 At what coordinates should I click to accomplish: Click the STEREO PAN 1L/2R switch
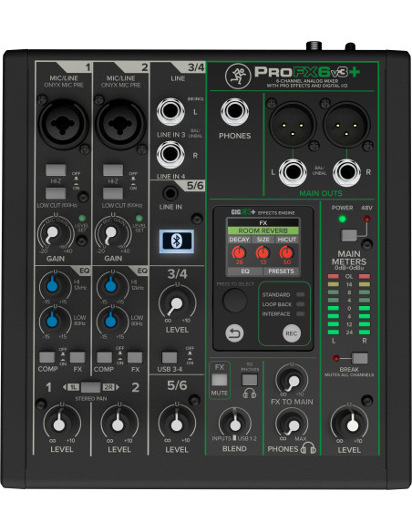point(90,387)
